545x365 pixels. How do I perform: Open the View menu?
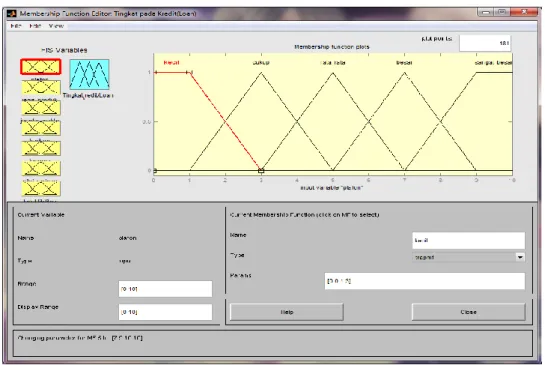click(x=56, y=26)
